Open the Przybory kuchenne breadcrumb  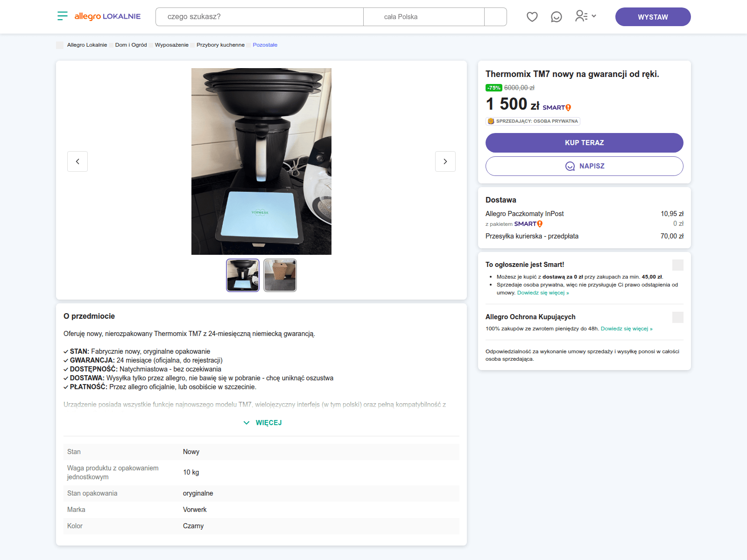coord(220,45)
